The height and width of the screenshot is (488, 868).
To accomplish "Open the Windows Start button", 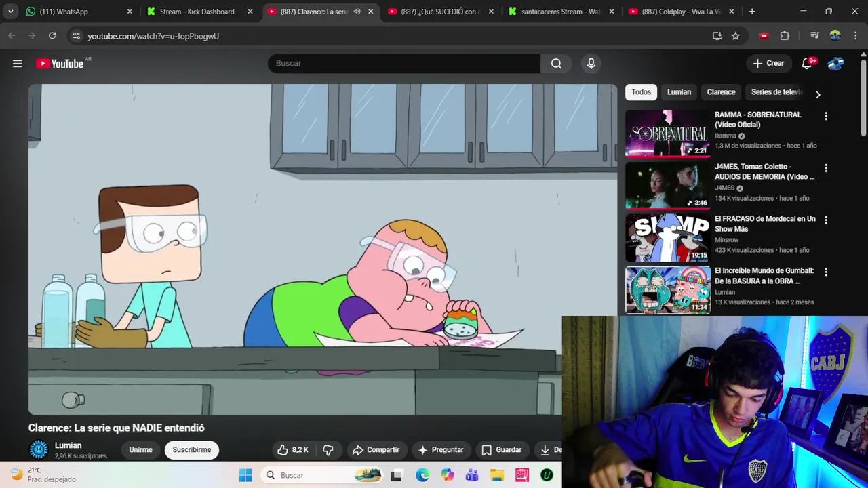I will (x=245, y=475).
